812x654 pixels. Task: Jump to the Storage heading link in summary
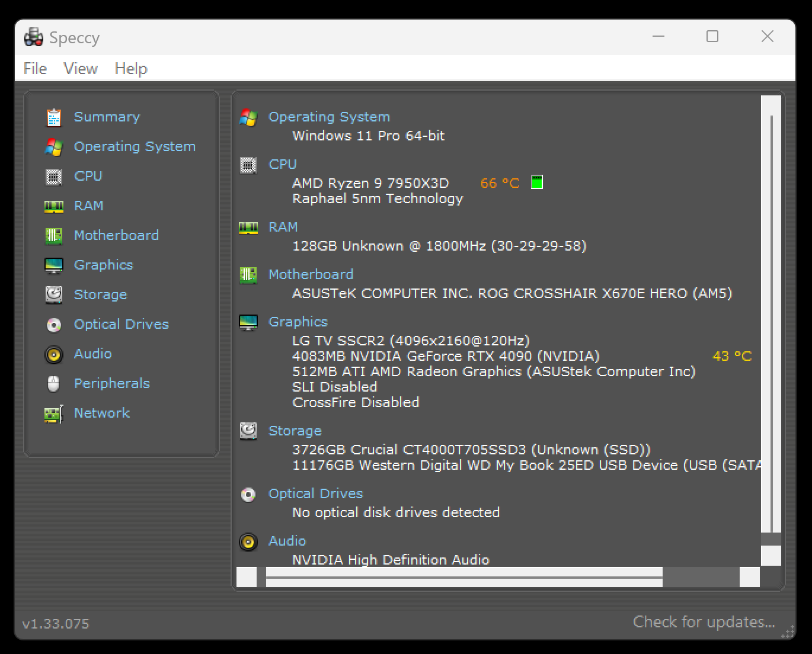[x=295, y=431]
